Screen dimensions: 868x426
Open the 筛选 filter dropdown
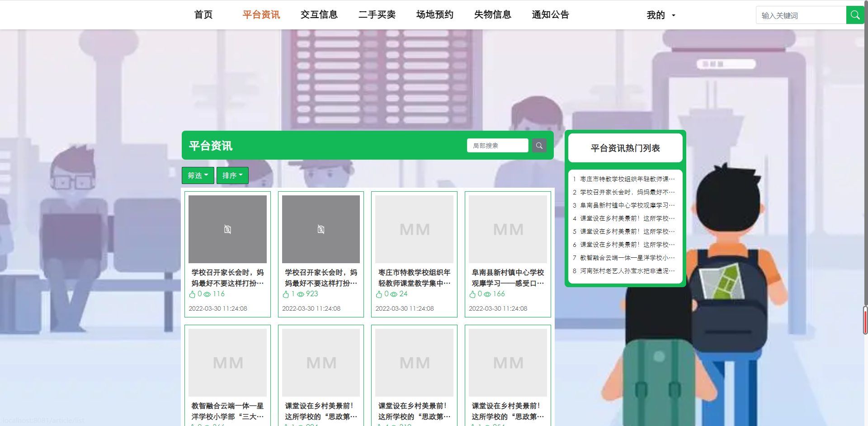click(x=198, y=175)
